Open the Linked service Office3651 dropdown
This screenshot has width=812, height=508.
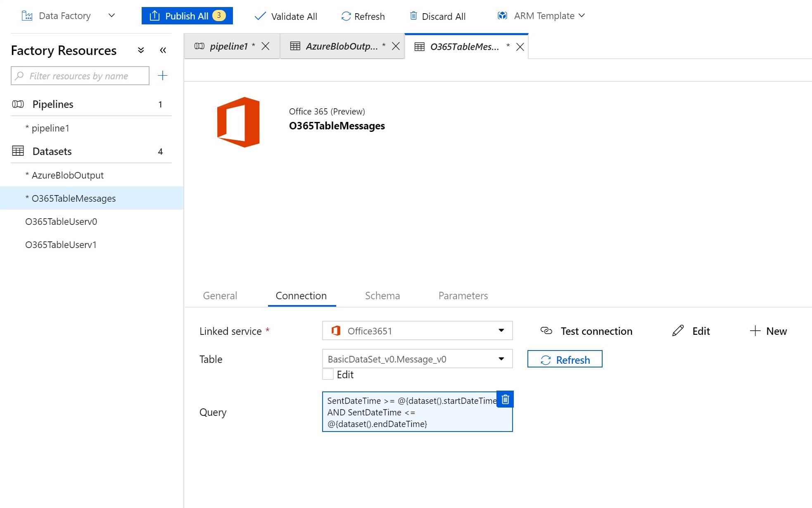pos(501,331)
